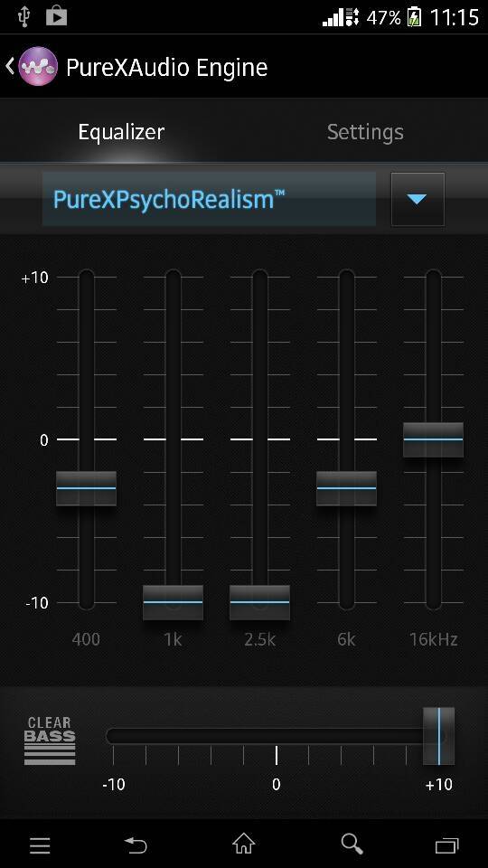Screen dimensions: 488x868
Task: Open the Android menu navigation button
Action: (x=40, y=845)
